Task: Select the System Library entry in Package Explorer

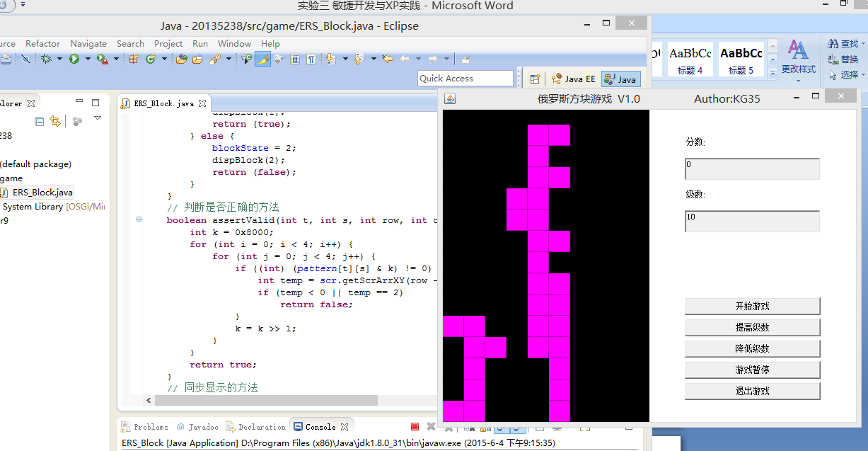Action: (x=52, y=207)
